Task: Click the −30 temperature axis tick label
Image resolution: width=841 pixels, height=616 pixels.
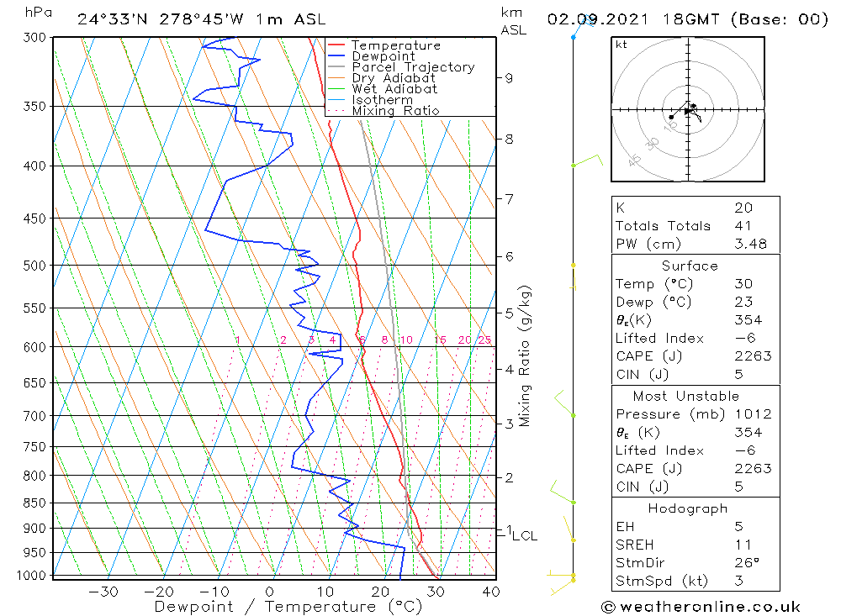Action: coord(103,592)
